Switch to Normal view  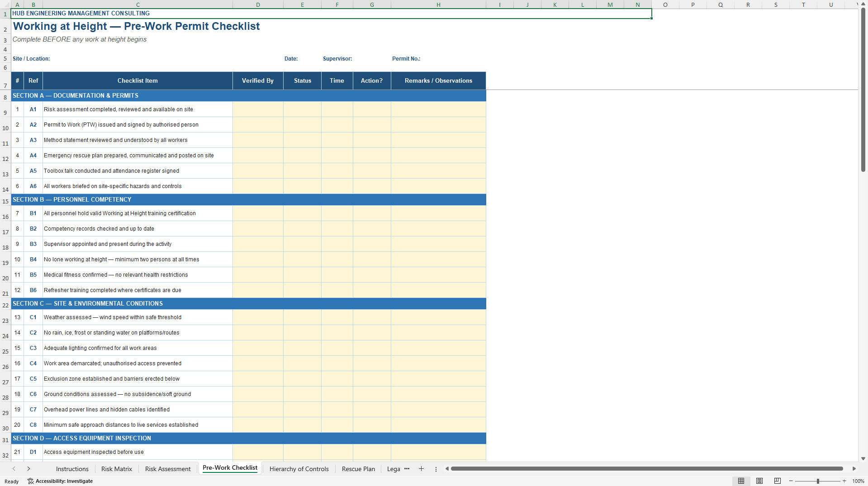(x=741, y=481)
